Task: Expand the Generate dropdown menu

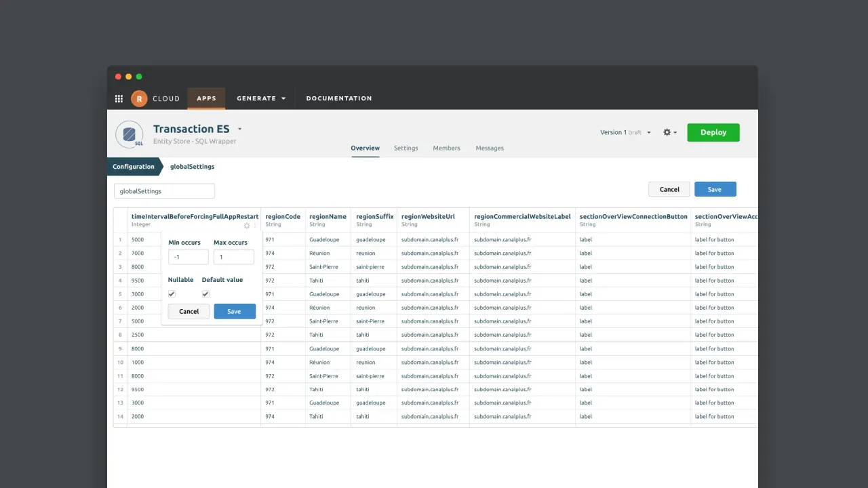Action: 261,98
